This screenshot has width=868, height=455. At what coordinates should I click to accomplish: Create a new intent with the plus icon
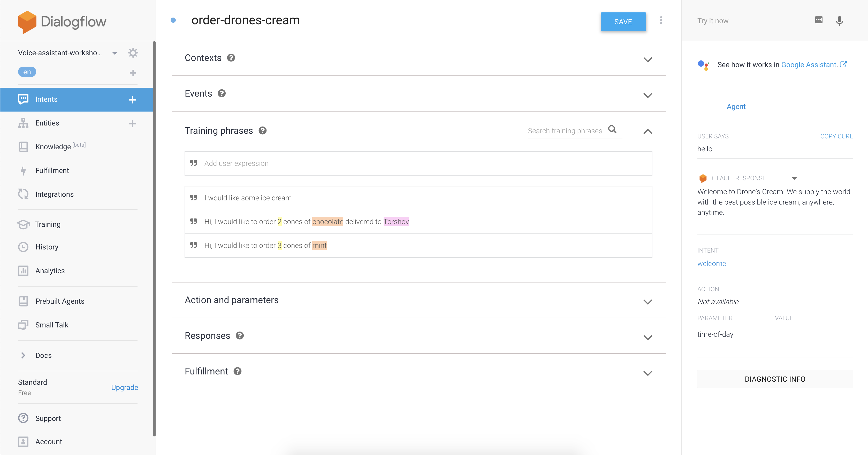tap(132, 100)
